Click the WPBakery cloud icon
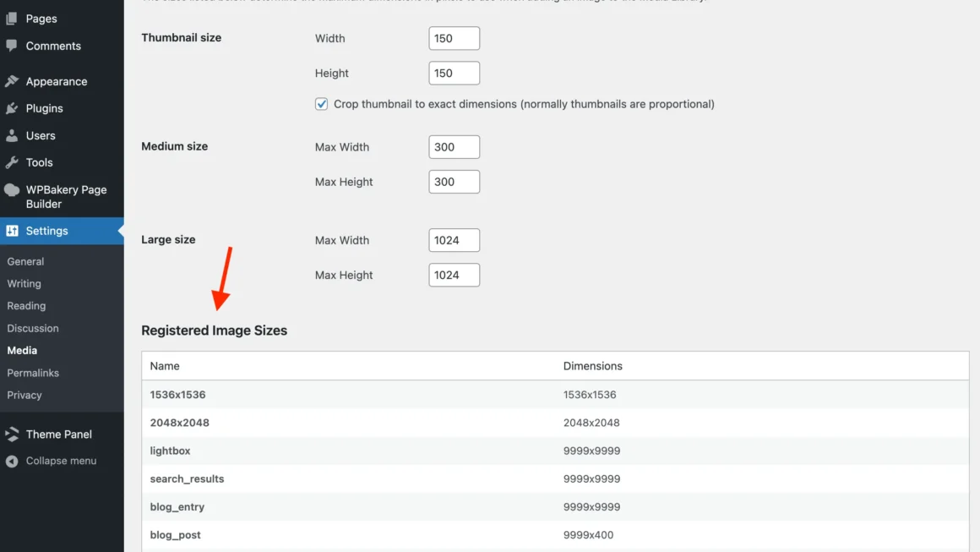 point(11,190)
